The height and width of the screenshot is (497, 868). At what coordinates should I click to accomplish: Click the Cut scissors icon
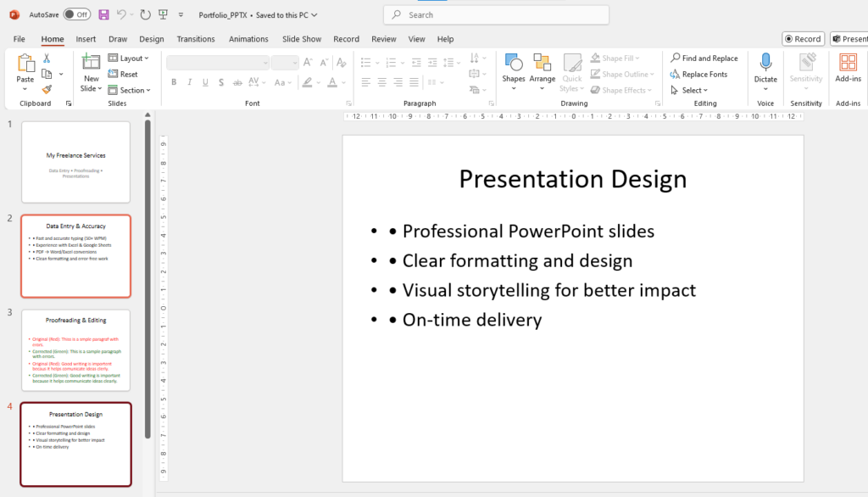[x=47, y=59]
